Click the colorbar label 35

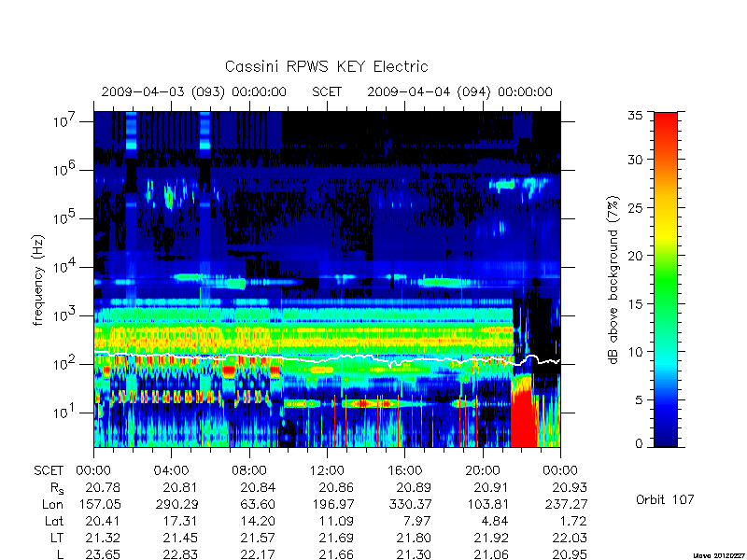click(x=635, y=116)
